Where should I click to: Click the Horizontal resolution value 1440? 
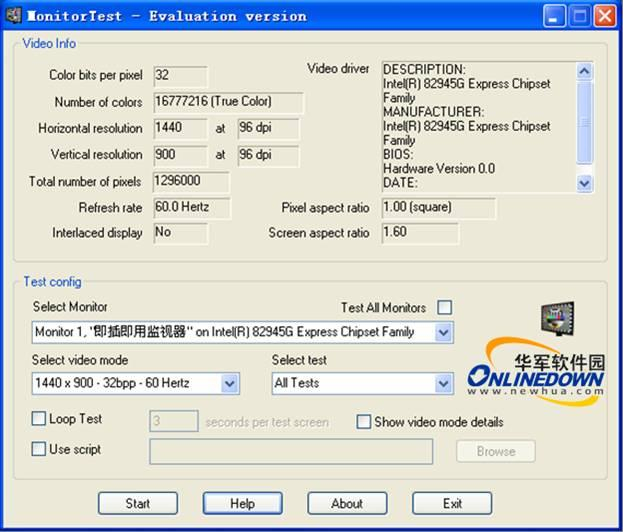pos(180,128)
